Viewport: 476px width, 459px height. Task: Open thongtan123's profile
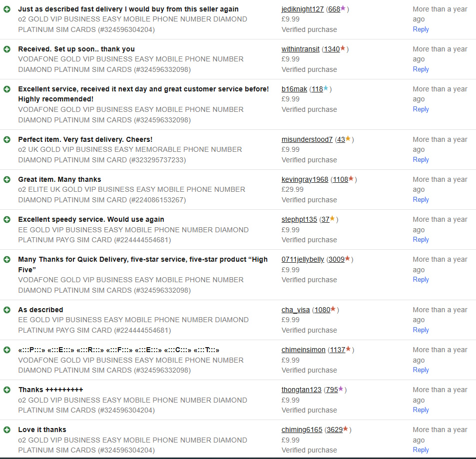coord(301,390)
